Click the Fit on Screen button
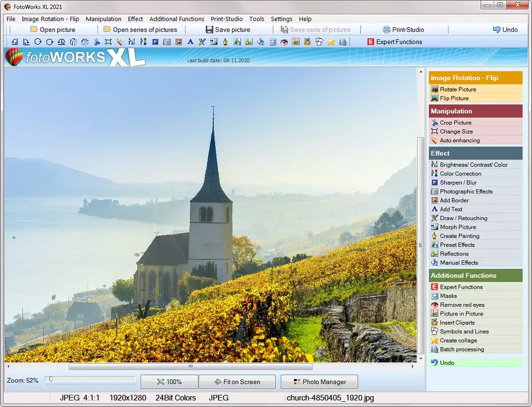The width and height of the screenshot is (532, 407). (x=237, y=382)
